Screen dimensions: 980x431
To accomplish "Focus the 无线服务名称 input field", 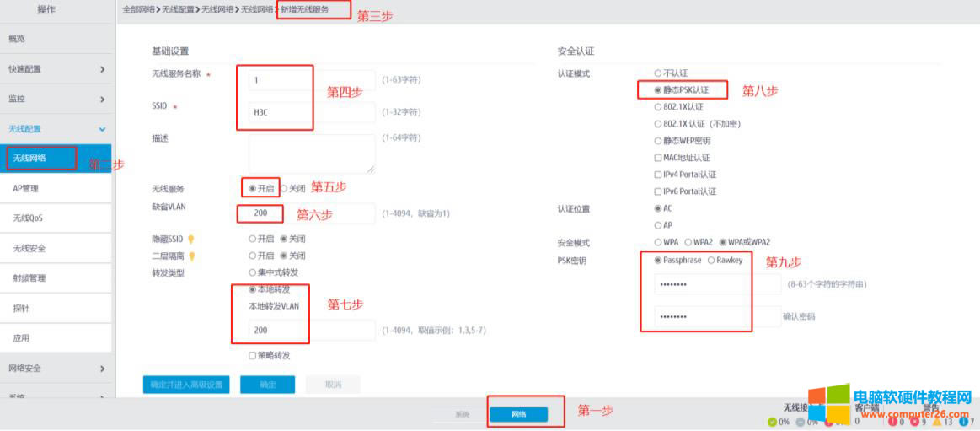I will pos(312,80).
